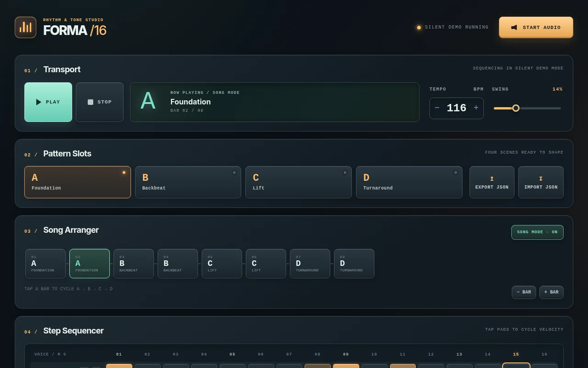Cycle arranger bar 01 Foundation
The image size is (588, 368).
coord(45,264)
